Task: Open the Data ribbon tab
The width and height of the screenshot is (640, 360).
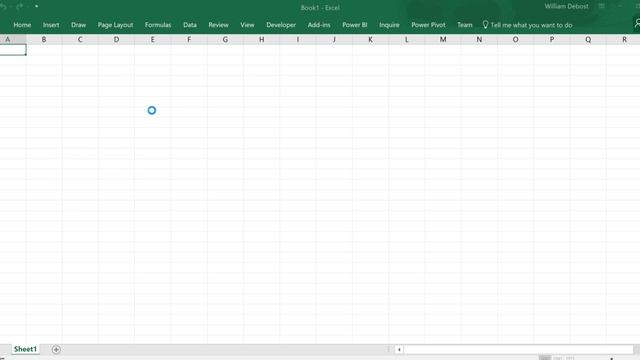Action: pos(190,25)
